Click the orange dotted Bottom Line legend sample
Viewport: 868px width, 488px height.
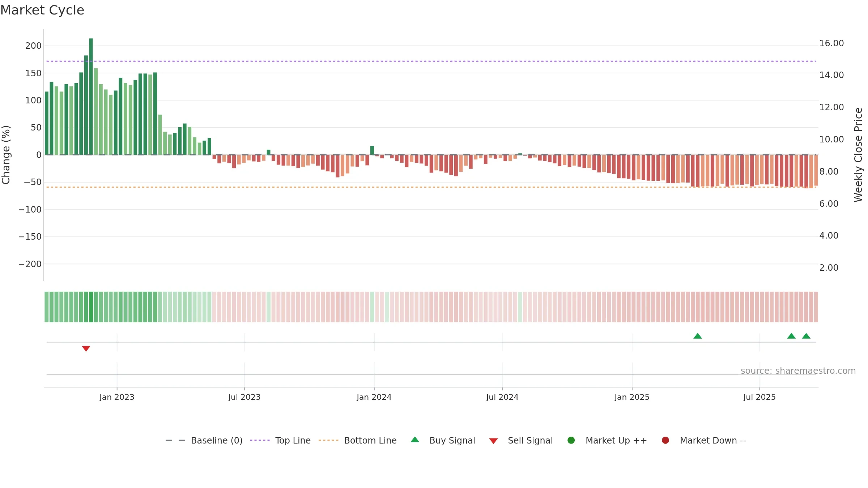(x=328, y=440)
